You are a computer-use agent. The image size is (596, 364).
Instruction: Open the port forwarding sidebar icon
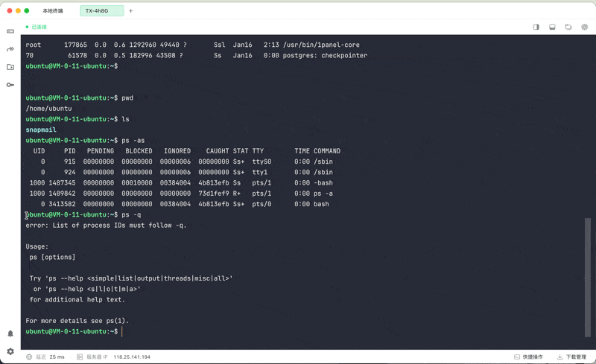click(x=10, y=49)
